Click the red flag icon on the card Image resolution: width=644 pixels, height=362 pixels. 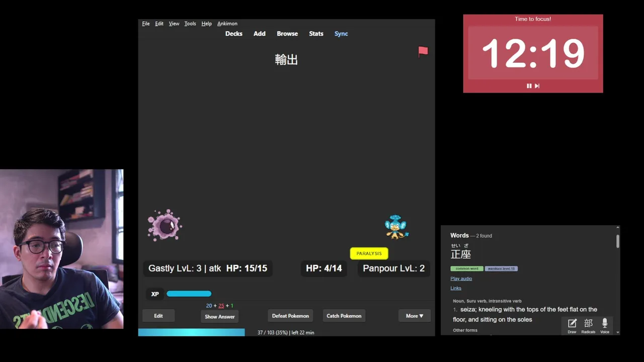tap(423, 51)
